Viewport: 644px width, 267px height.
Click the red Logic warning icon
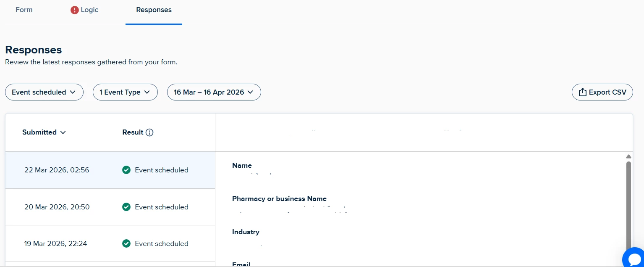[x=74, y=10]
